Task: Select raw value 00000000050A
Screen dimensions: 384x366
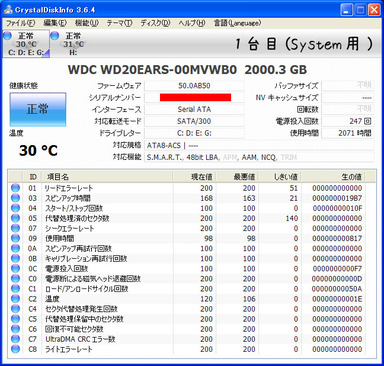Action: point(337,289)
